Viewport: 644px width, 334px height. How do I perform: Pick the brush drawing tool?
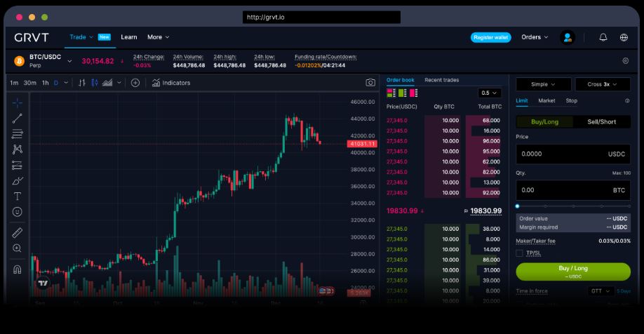tap(18, 181)
